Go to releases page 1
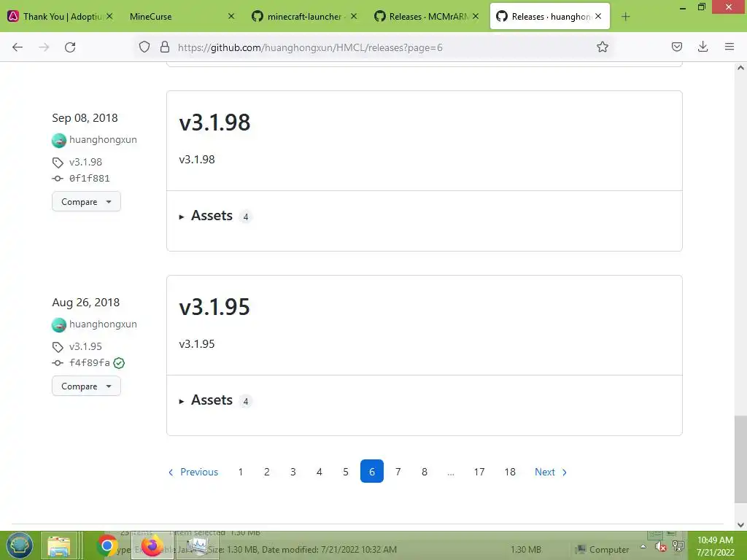747x560 pixels. [241, 472]
